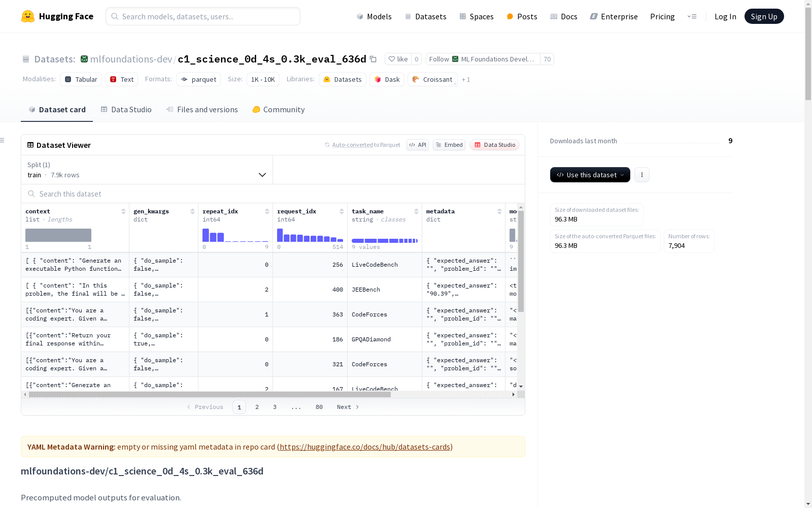
Task: Sort by metadata column
Action: [499, 211]
